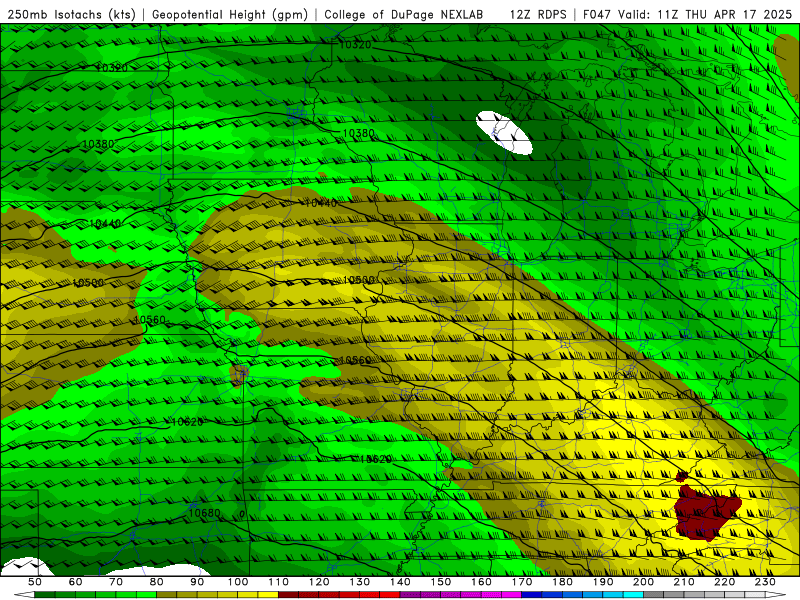Click the "12Z RDPS" model run label
This screenshot has width=800, height=600.
pyautogui.click(x=538, y=14)
